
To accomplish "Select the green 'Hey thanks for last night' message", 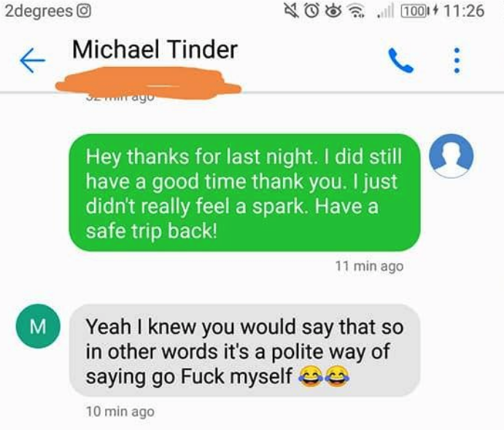I will [x=244, y=192].
